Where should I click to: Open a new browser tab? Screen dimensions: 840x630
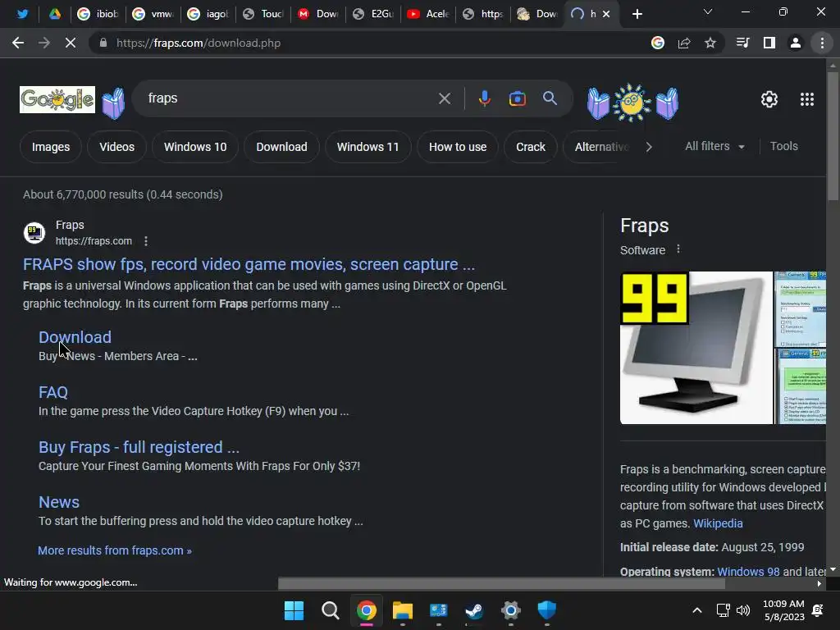point(637,14)
